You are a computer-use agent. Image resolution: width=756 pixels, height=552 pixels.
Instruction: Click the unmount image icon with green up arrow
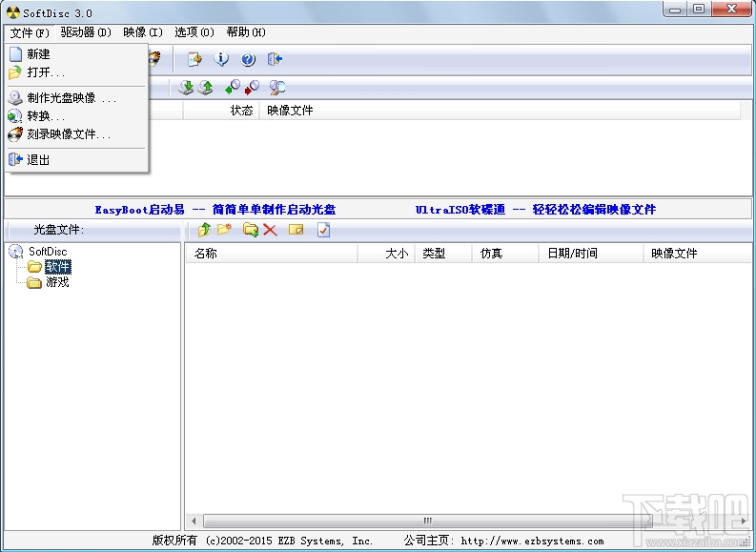(x=205, y=88)
